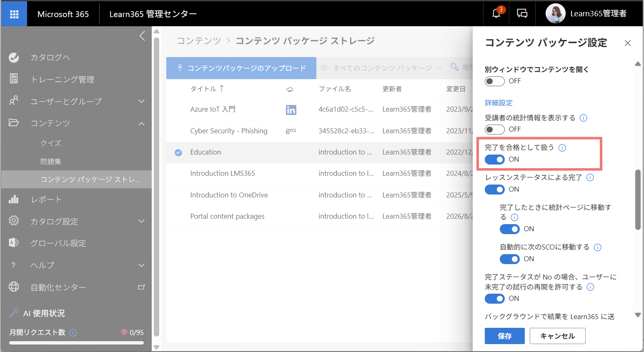Image resolution: width=644 pixels, height=352 pixels.
Task: Click the cloud source column header icon
Action: tap(290, 89)
